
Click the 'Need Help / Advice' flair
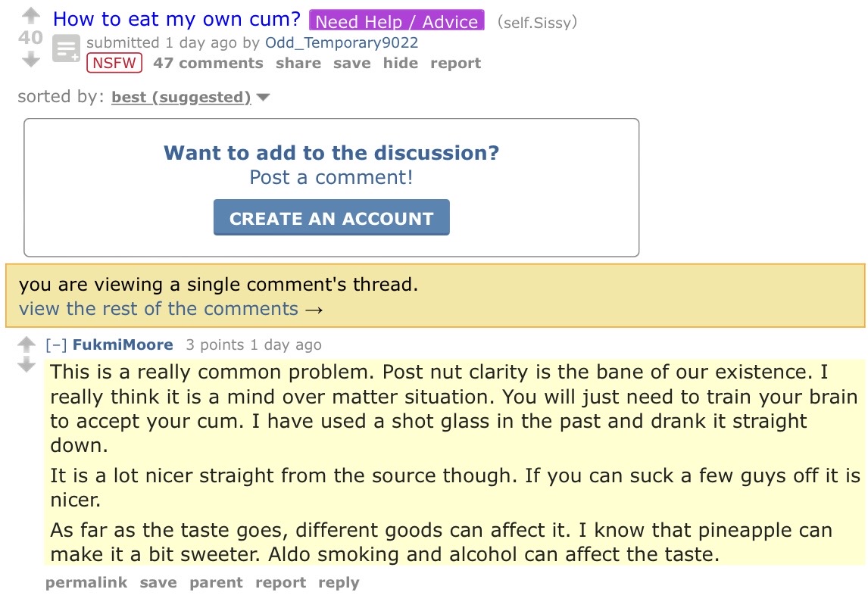397,21
